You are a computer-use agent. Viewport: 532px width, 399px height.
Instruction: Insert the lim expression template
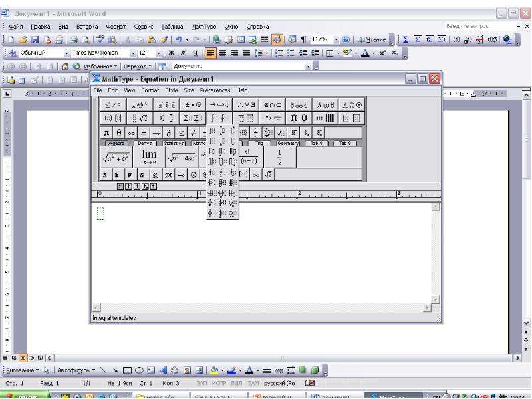click(149, 157)
